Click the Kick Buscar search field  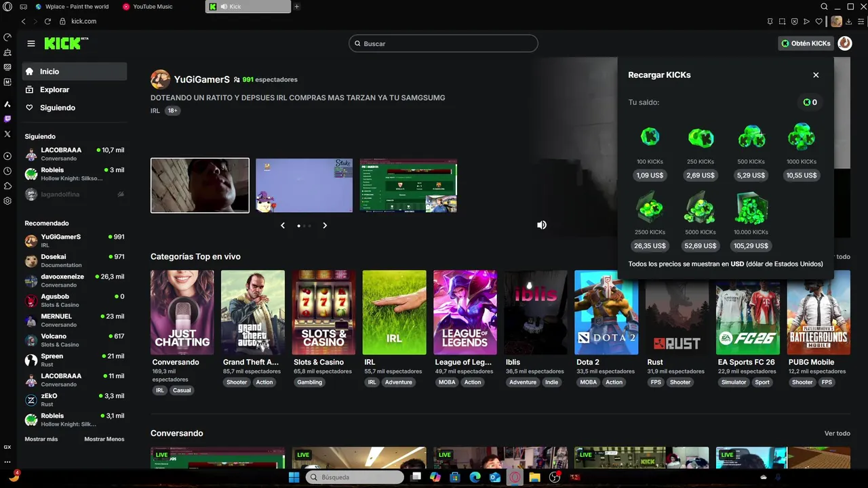click(x=443, y=43)
